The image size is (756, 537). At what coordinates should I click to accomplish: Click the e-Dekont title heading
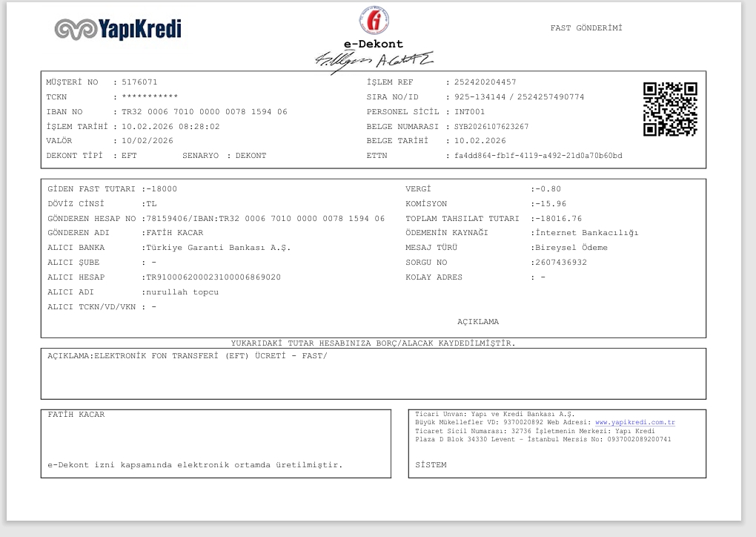click(373, 44)
